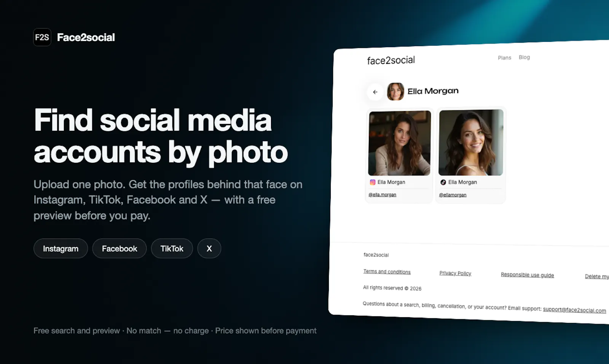609x364 pixels.
Task: Click the Instagram icon under the first photo
Action: tap(373, 182)
